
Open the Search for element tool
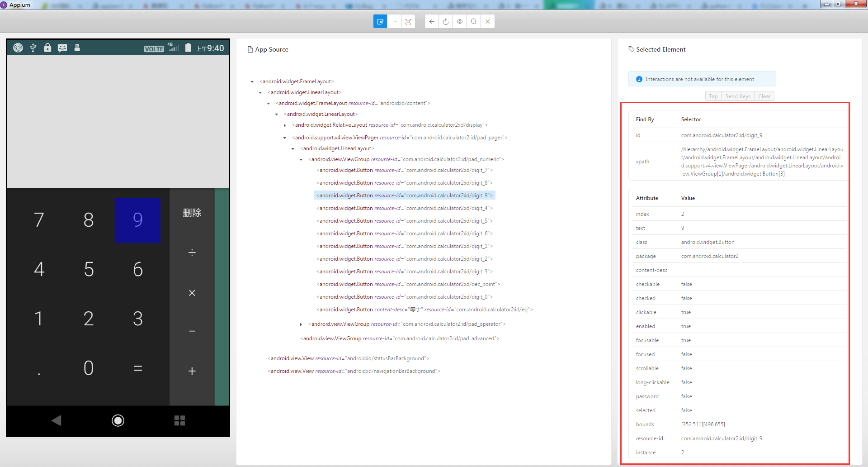(474, 21)
